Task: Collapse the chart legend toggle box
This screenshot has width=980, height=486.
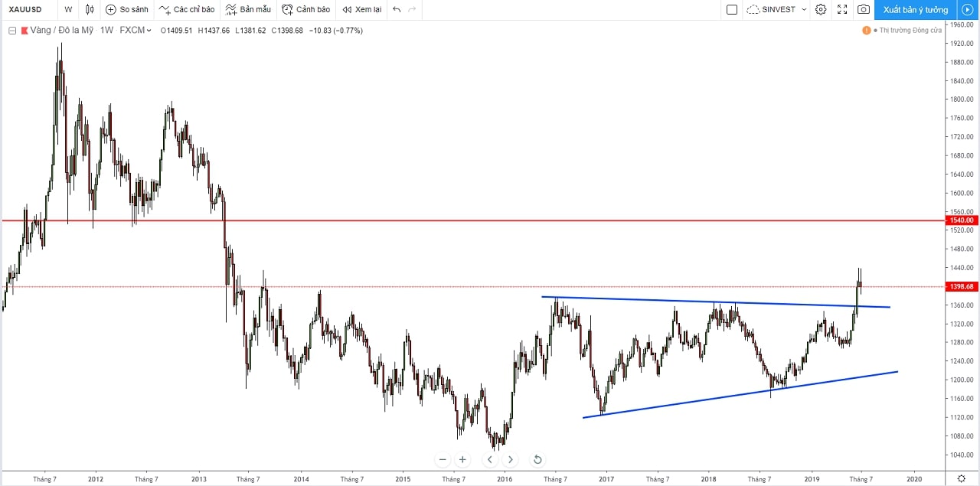Action: pos(12,31)
